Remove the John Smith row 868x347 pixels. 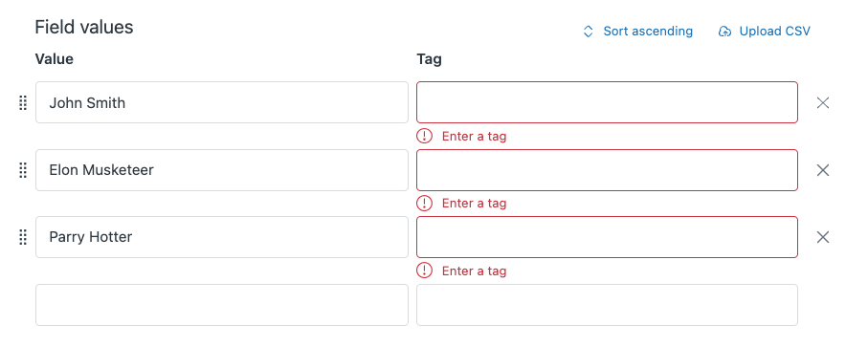click(x=823, y=103)
